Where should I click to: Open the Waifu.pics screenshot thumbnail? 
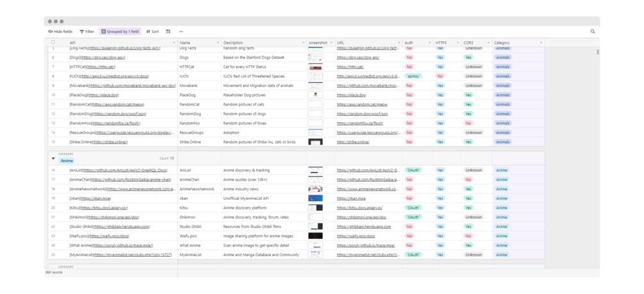[315, 236]
